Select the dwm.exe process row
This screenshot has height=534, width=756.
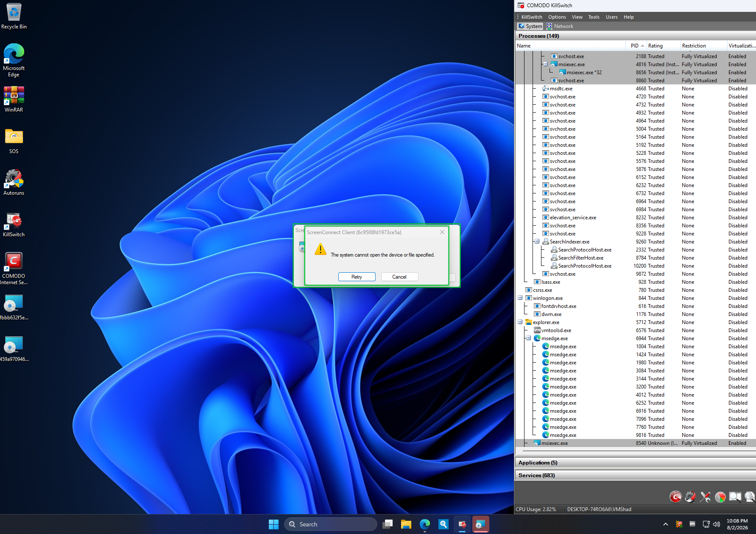coord(635,314)
